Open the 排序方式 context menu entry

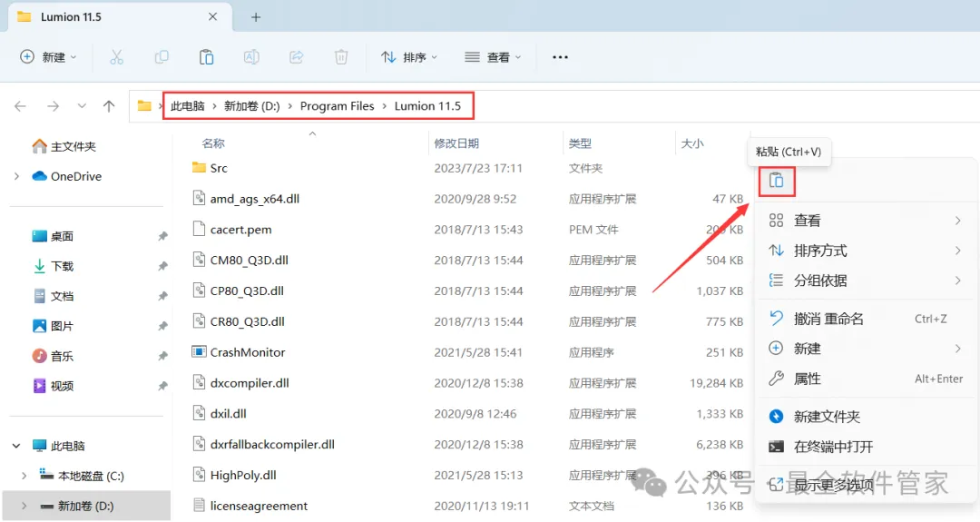click(x=866, y=251)
